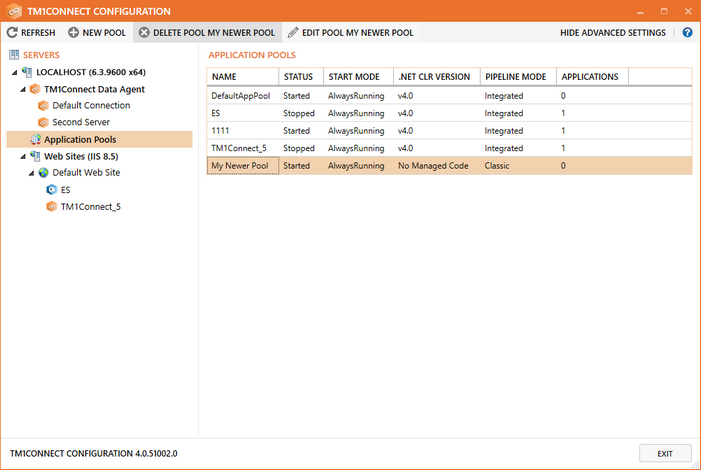The image size is (701, 470).
Task: Click the Second Server orange icon
Action: click(43, 122)
